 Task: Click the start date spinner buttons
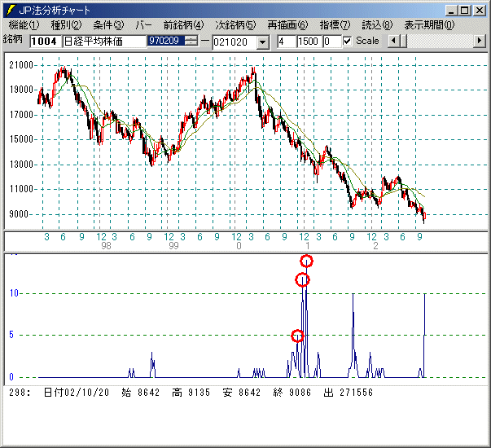click(x=191, y=41)
